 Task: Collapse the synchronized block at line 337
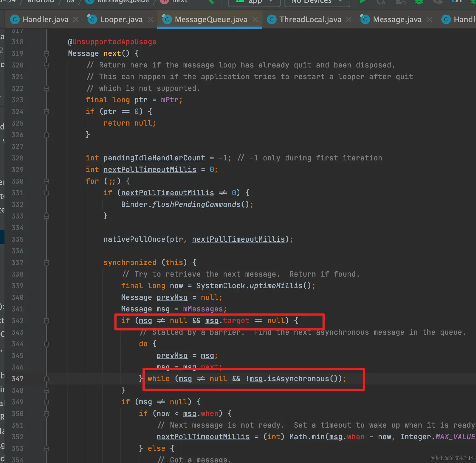46,262
